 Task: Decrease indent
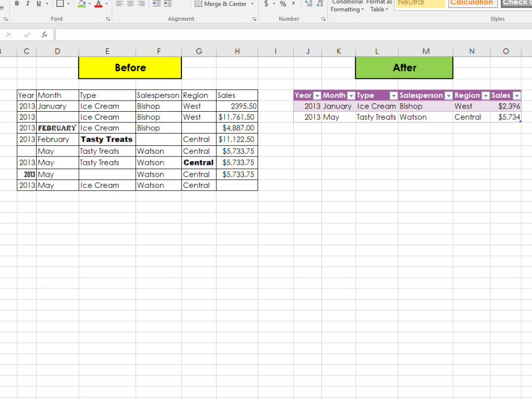pos(156,4)
